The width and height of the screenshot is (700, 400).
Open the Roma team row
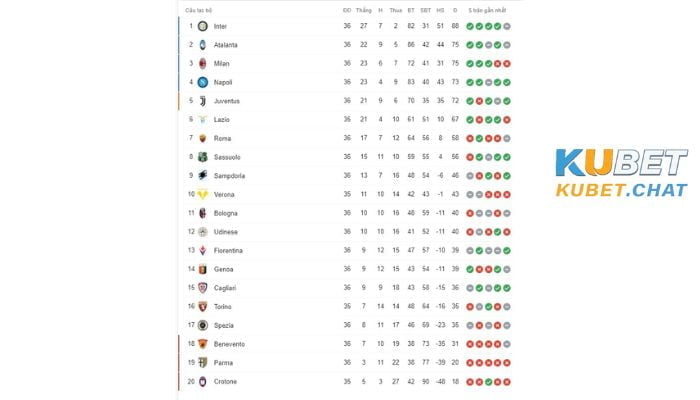349,138
